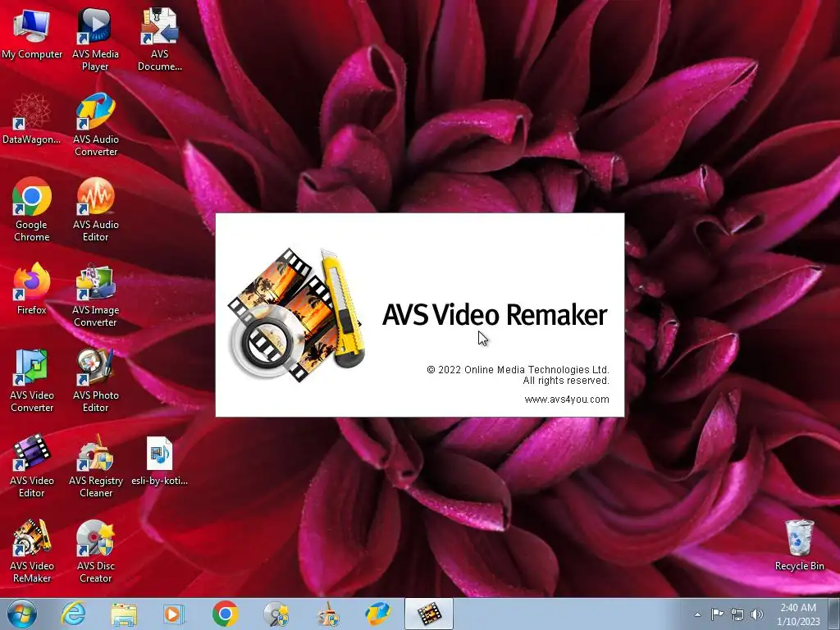Open AVS Video Converter shortcut

coord(32,380)
